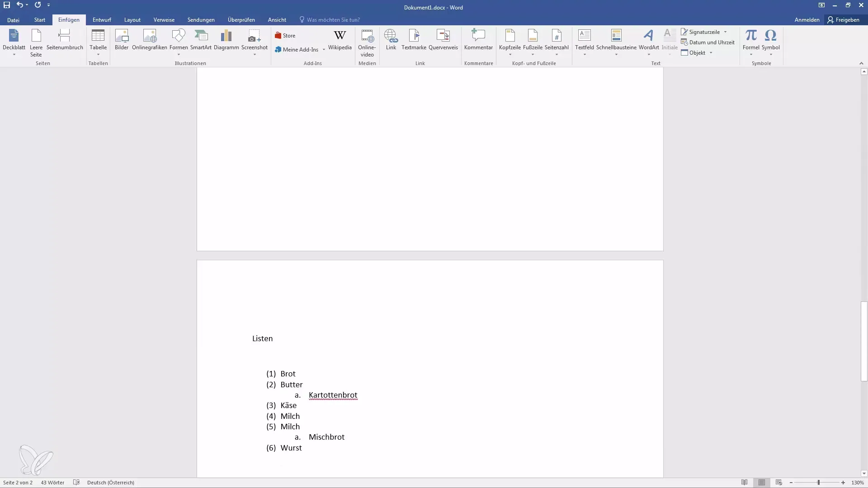Open the Add-Ins Store

tap(285, 36)
